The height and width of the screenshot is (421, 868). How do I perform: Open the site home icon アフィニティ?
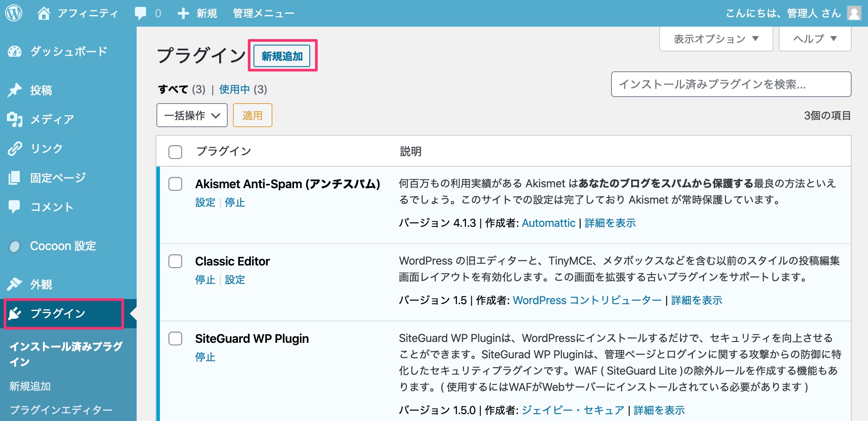point(43,13)
